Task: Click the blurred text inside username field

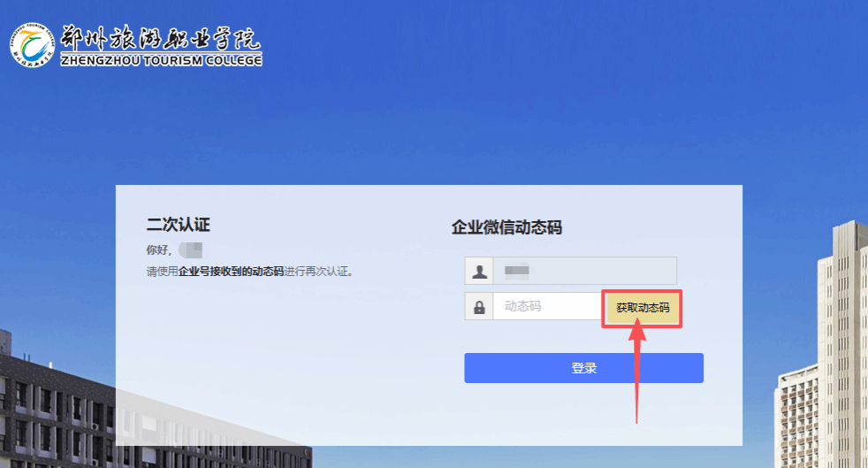Action: [516, 270]
